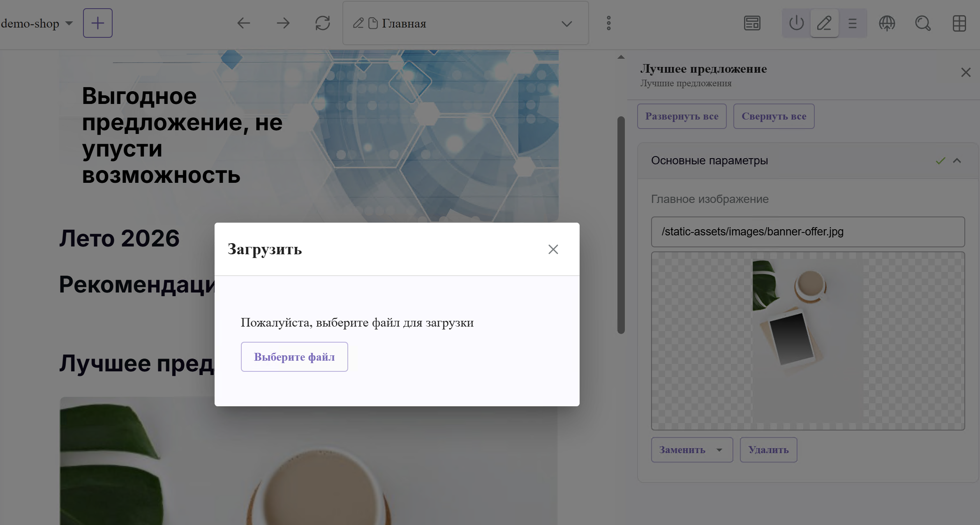This screenshot has width=980, height=525.
Task: Click Развернуть все button
Action: click(x=682, y=116)
